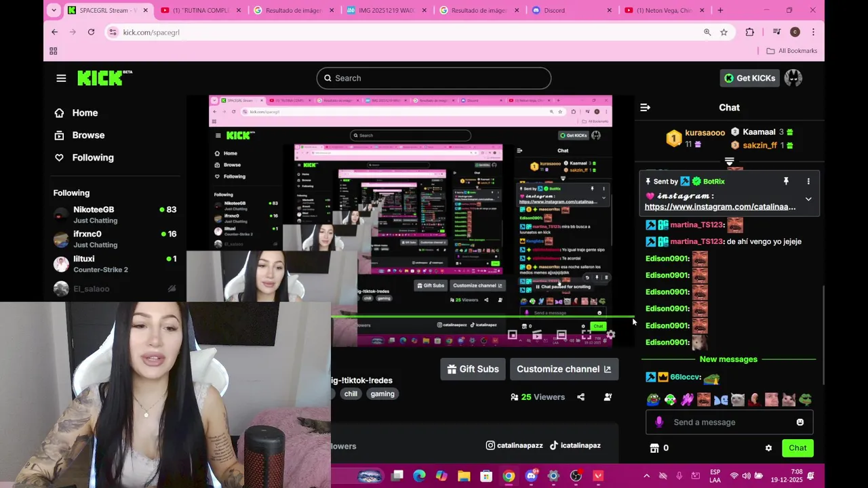This screenshot has height=488, width=868.
Task: Expand the pinned instagram message
Action: (808, 199)
